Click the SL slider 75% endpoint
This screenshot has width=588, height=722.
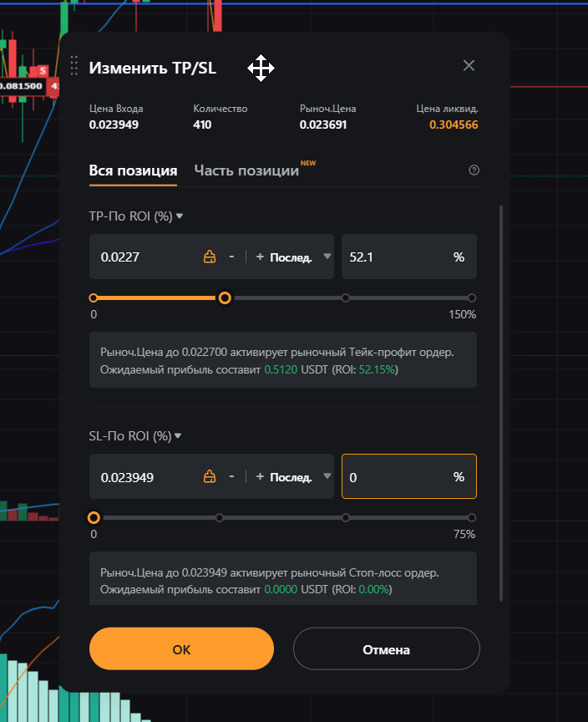[471, 517]
